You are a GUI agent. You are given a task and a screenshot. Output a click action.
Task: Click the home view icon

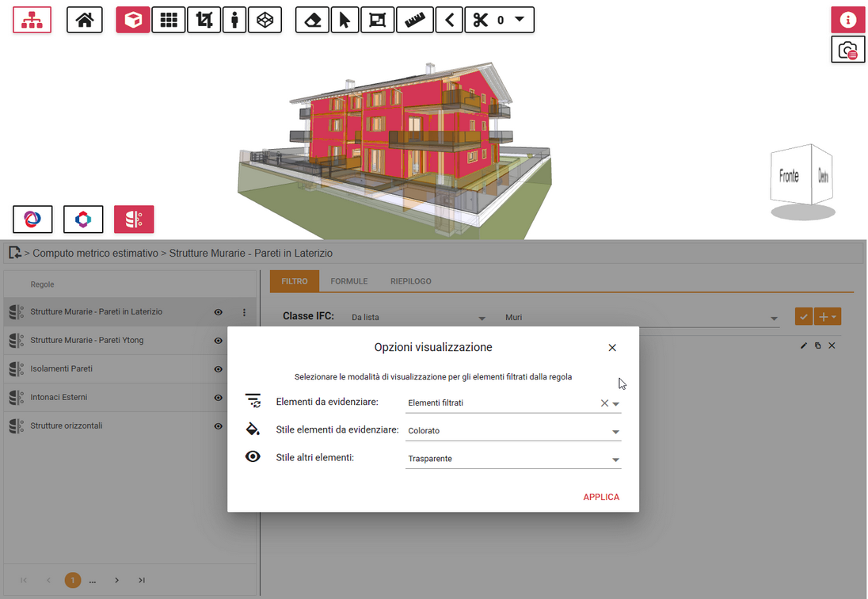(84, 20)
